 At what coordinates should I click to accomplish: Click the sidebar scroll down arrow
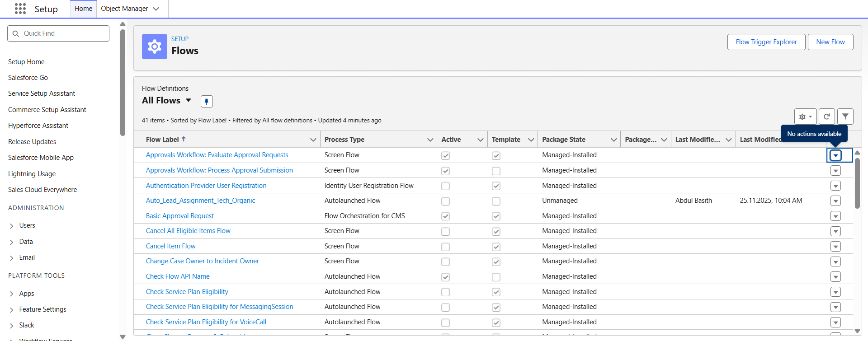click(123, 336)
